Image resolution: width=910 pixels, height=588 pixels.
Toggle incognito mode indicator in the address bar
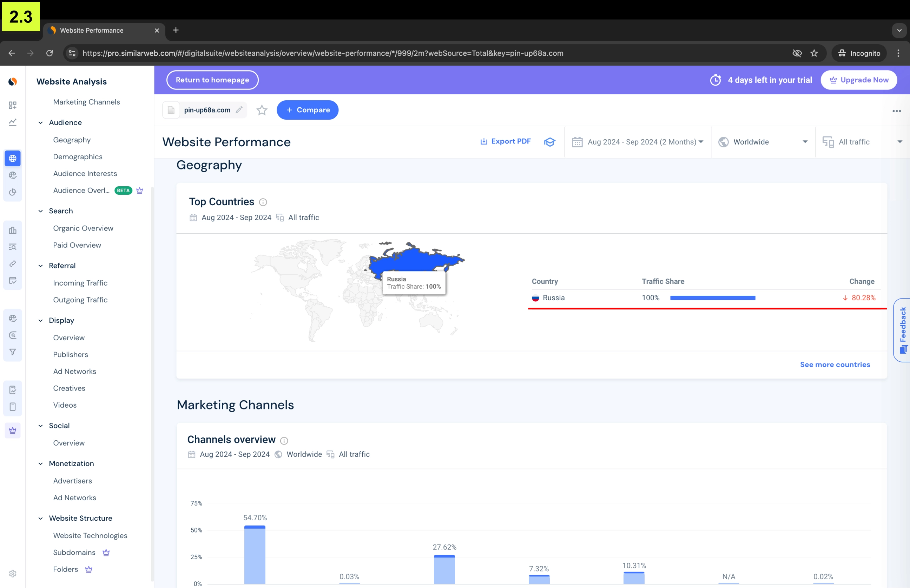858,53
